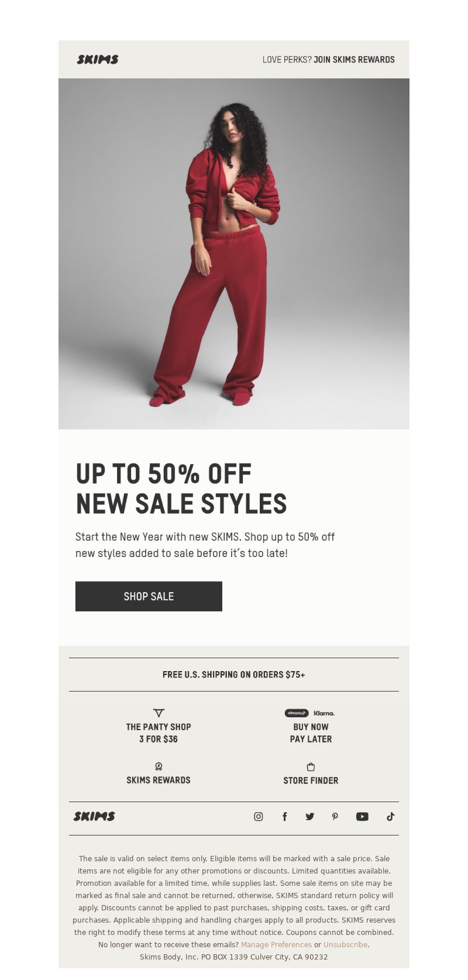
Task: Open the SKIMS Instagram icon
Action: coord(258,816)
